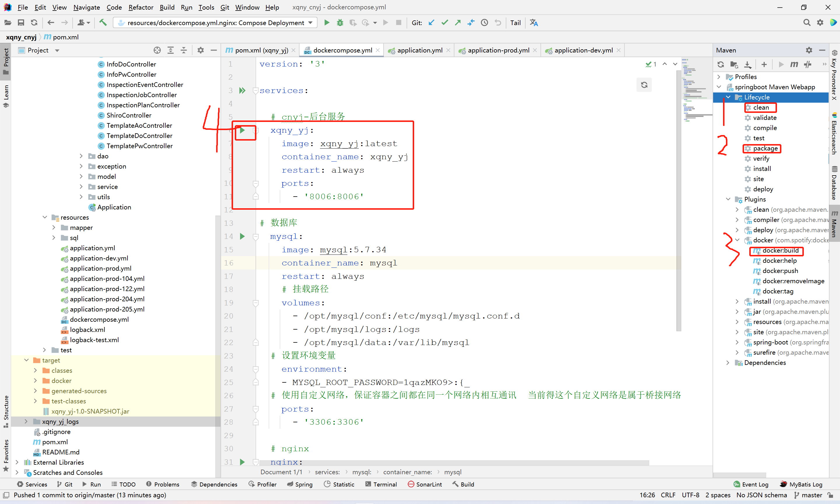
Task: Toggle the Favorites side panel
Action: coord(6,455)
